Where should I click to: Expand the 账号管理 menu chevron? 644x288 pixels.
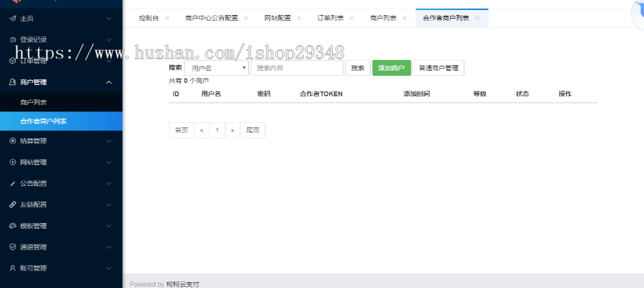[x=109, y=268]
